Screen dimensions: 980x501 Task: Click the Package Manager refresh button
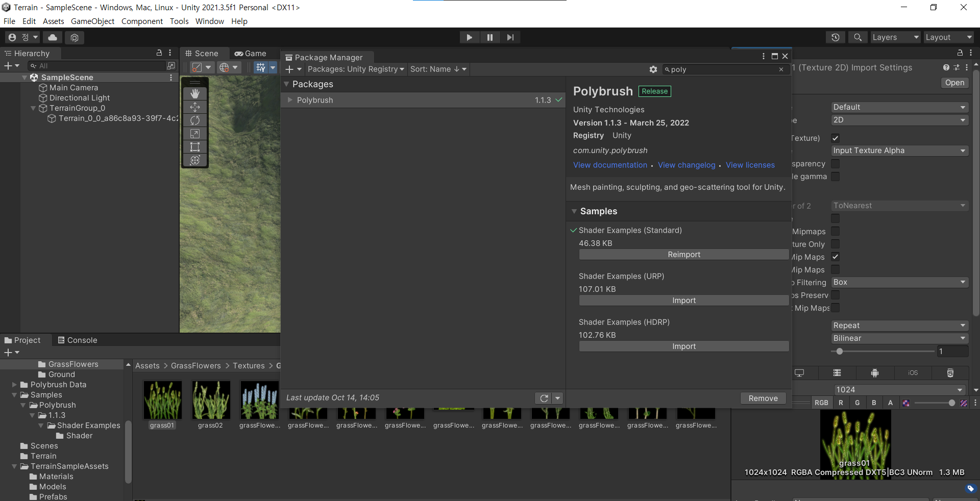click(544, 398)
